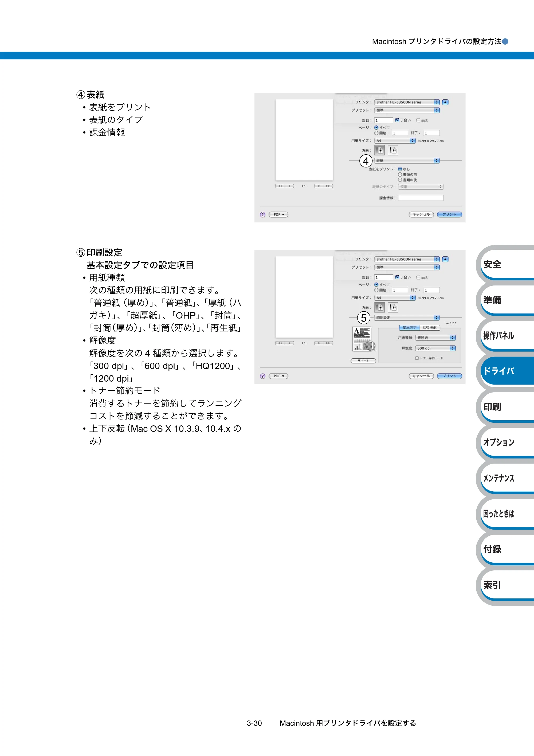534x756 pixels.
Task: Click 課金情報 text field
Action: [421, 198]
